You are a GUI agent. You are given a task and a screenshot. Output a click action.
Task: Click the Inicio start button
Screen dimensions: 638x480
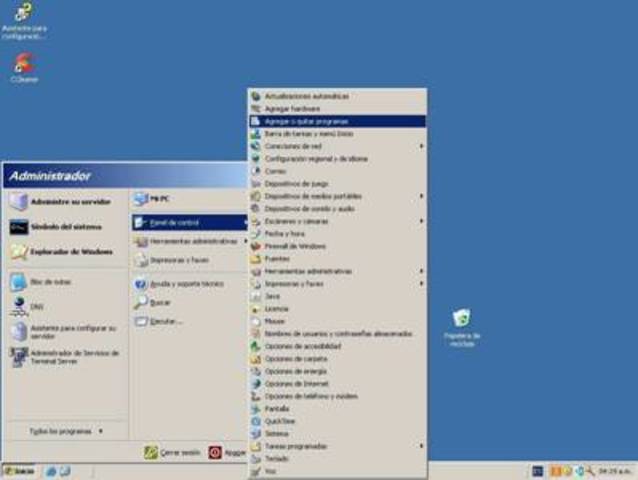click(x=19, y=471)
